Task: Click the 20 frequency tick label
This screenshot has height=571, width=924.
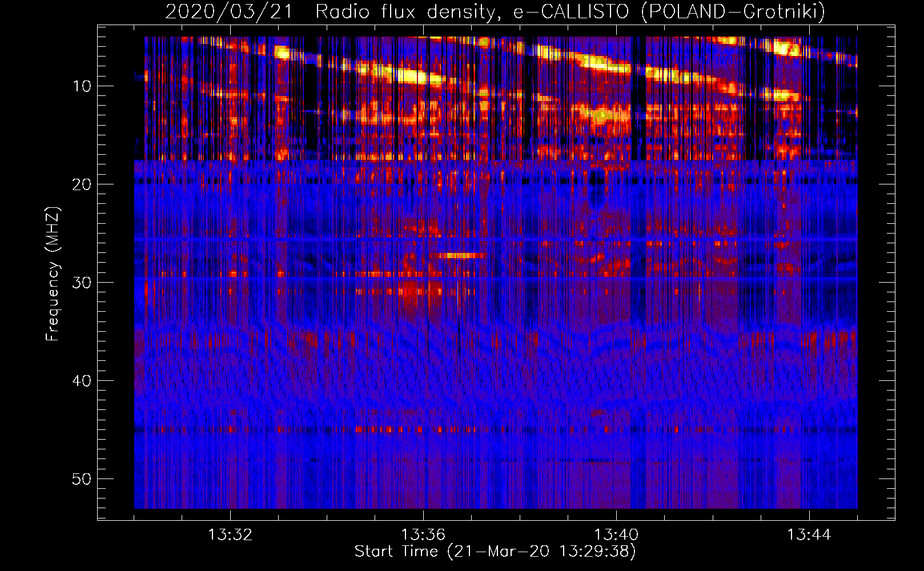Action: point(82,184)
